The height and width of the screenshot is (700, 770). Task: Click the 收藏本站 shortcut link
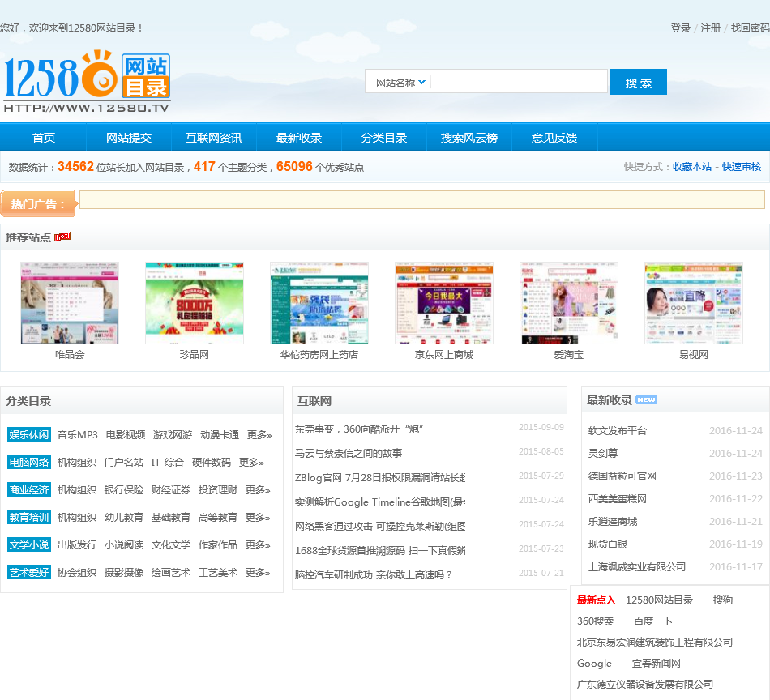pyautogui.click(x=692, y=167)
